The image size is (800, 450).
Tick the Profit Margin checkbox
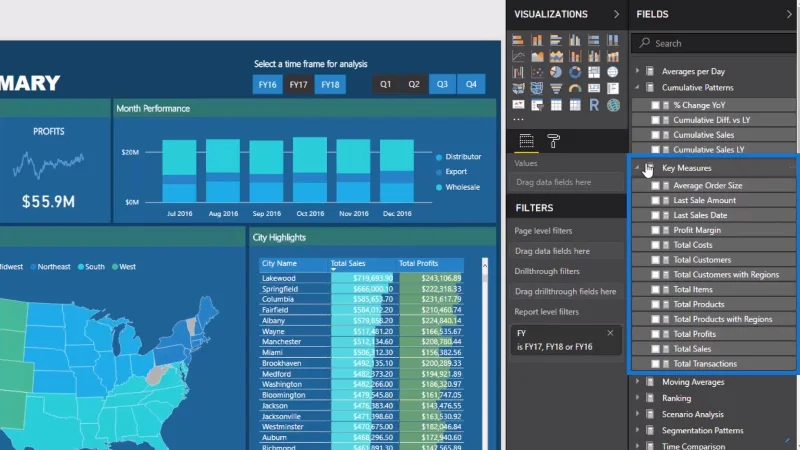pyautogui.click(x=656, y=230)
